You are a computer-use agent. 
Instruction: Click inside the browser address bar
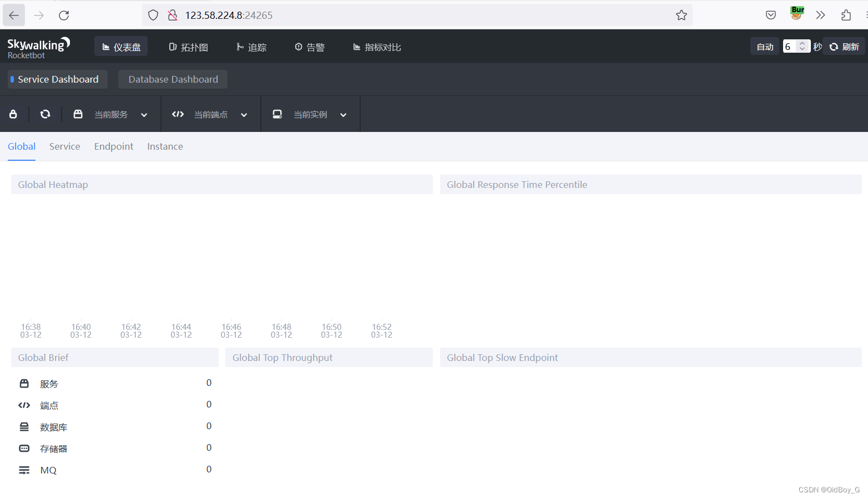coord(388,15)
